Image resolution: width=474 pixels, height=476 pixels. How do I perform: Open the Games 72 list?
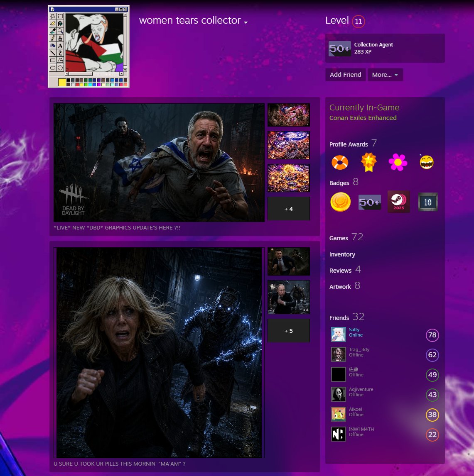pos(346,237)
